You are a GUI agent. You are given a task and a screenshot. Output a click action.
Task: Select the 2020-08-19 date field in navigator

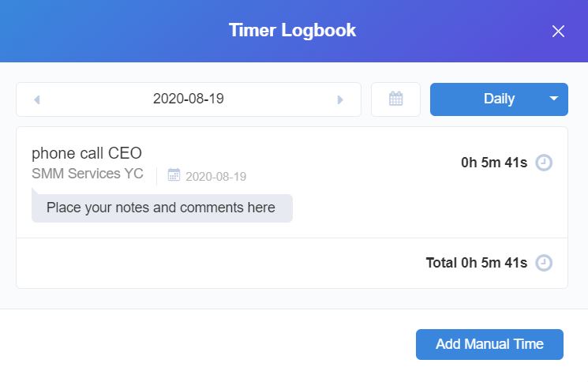[189, 99]
